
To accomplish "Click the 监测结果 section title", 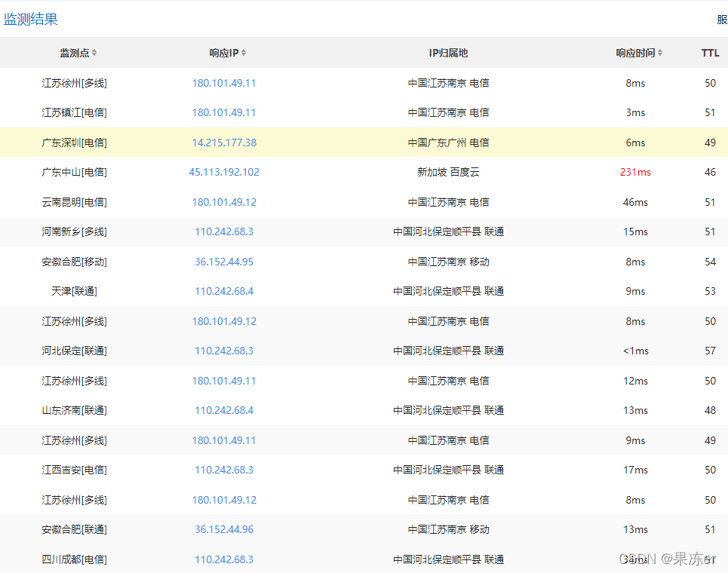I will [31, 20].
